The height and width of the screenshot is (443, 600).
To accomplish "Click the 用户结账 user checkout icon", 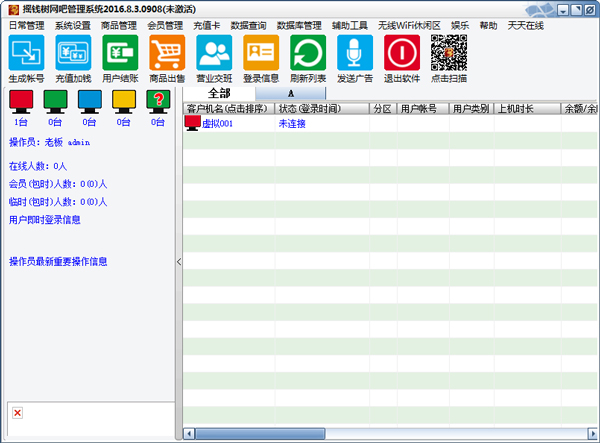I will [x=120, y=53].
